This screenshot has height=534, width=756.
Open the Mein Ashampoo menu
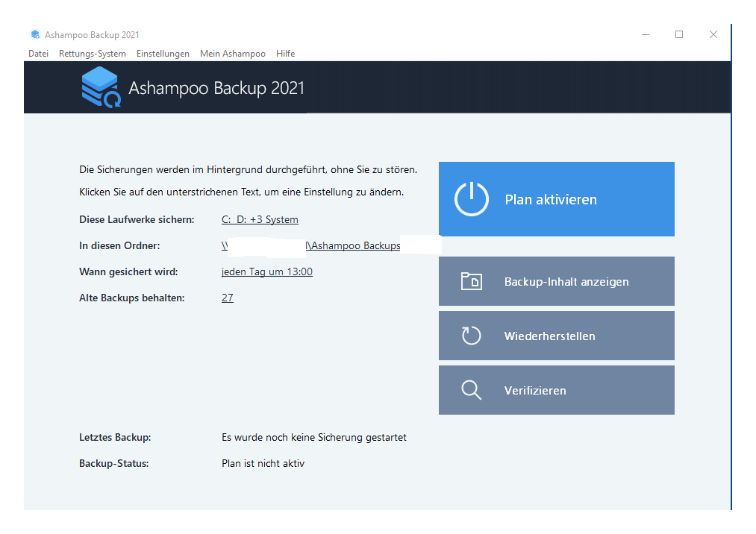(x=232, y=54)
